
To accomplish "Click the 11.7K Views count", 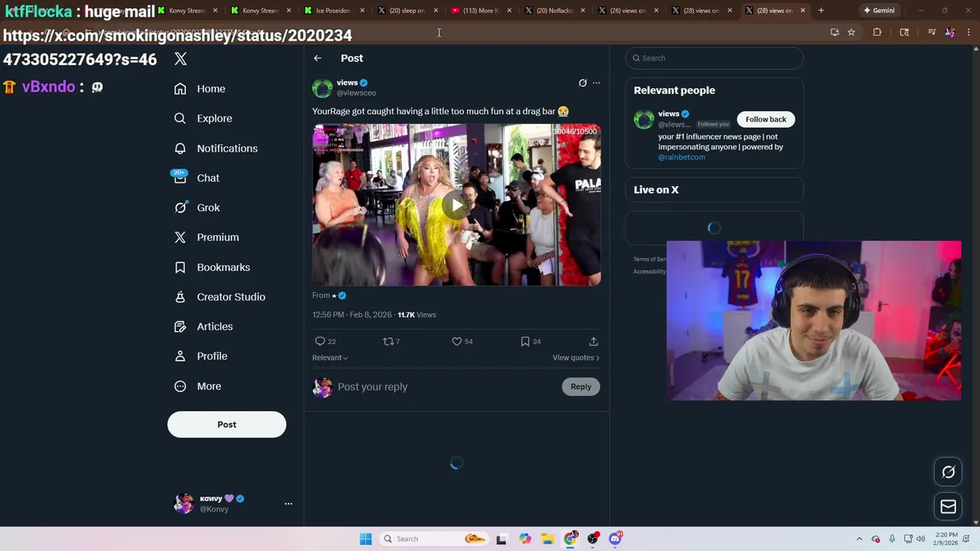I will coord(416,315).
